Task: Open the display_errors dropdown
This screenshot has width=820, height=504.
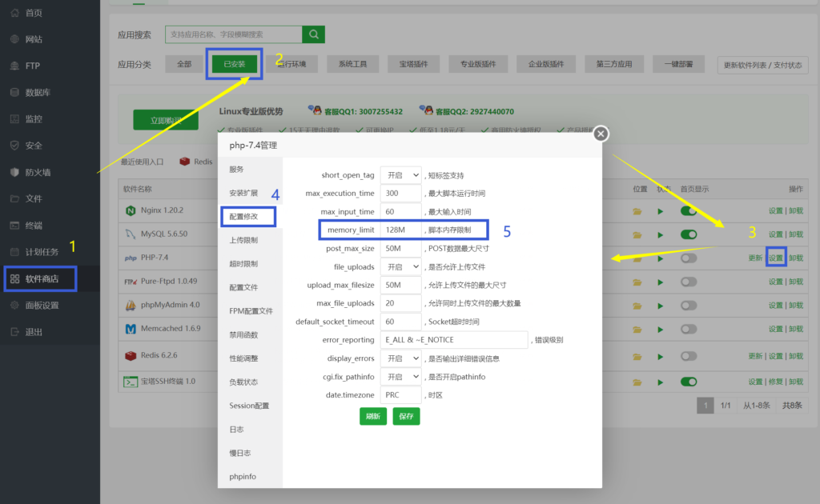Action: click(400, 358)
